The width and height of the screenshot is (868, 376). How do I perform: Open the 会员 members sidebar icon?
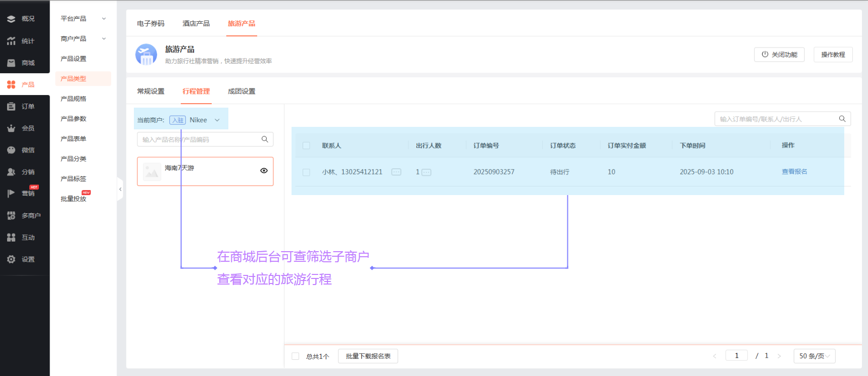pos(11,128)
